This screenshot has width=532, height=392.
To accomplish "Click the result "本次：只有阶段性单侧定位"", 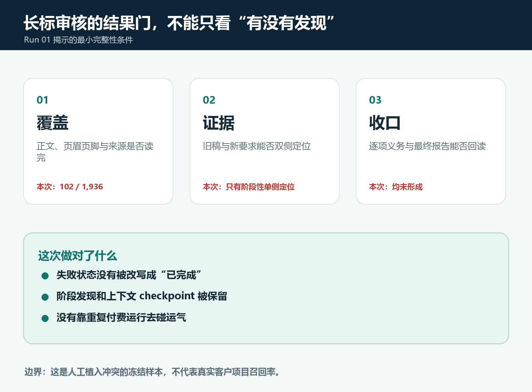I will point(249,187).
